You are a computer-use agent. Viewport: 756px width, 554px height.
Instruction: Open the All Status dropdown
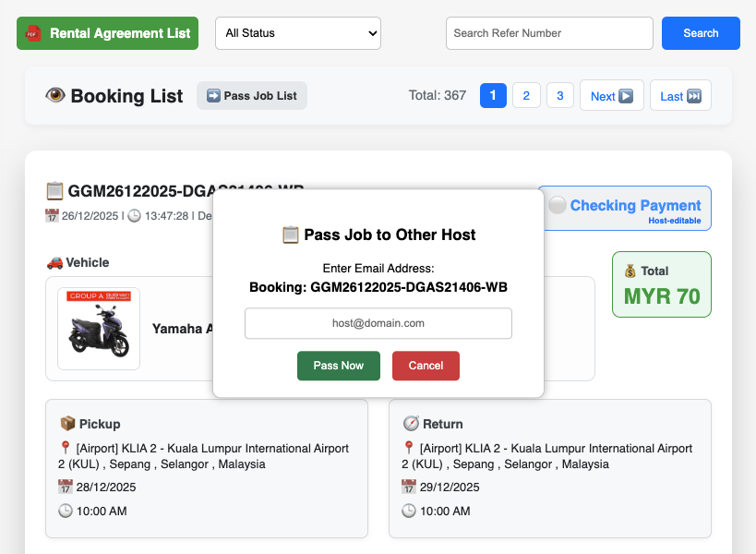pos(298,33)
